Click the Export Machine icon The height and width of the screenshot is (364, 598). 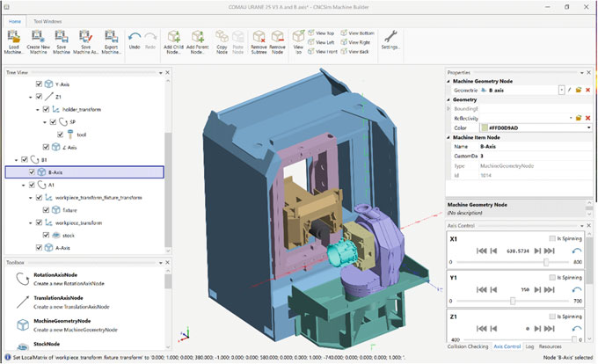110,37
